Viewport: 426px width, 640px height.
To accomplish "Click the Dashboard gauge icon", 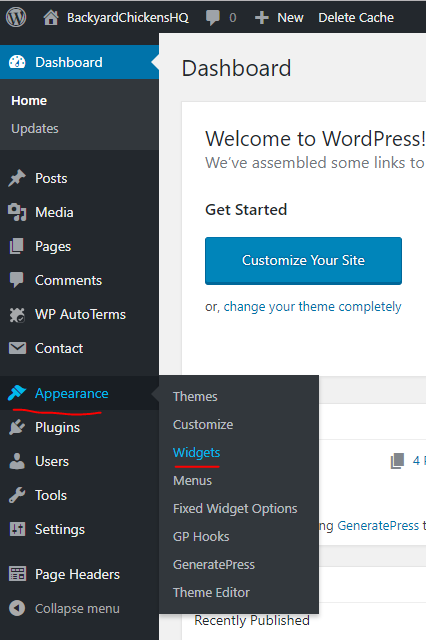I will (x=17, y=62).
